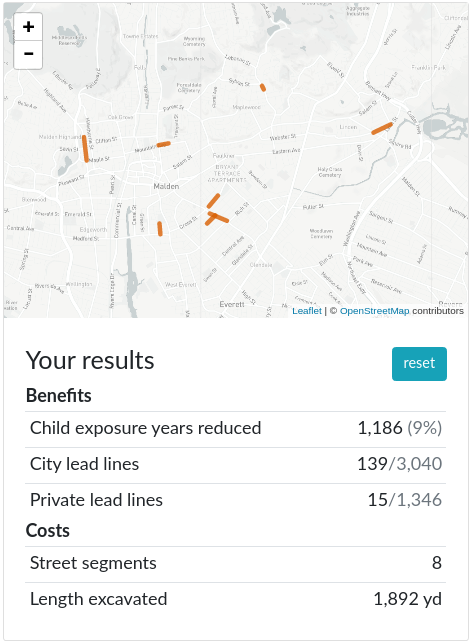This screenshot has width=472, height=644.
Task: Select the vertical orange segment left of Cross St
Action: tap(160, 229)
